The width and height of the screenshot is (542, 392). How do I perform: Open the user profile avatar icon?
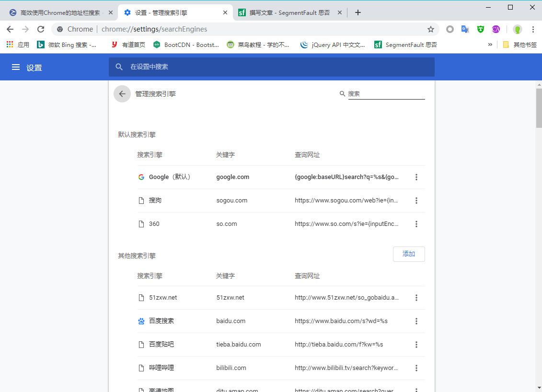point(517,29)
